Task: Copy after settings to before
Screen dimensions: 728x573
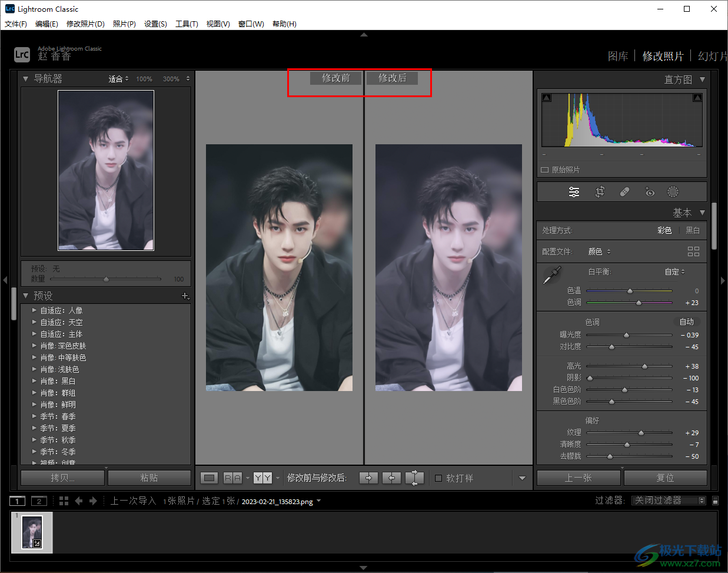Action: pos(391,478)
